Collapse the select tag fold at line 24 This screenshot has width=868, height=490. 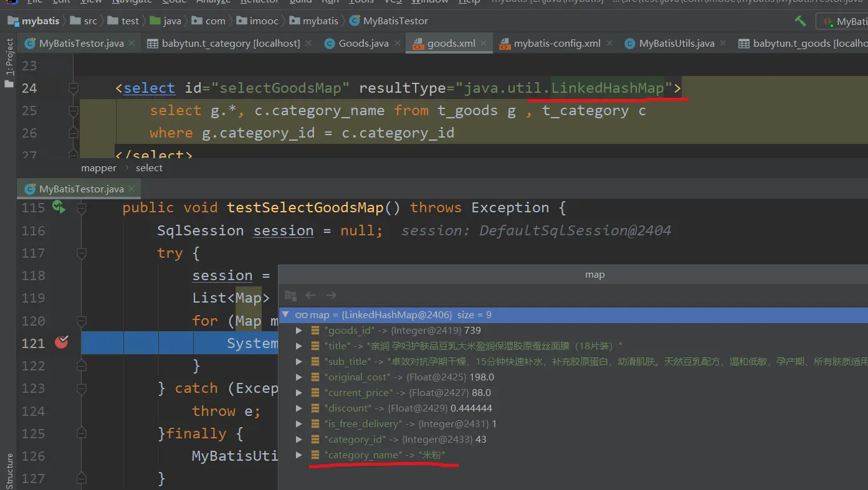pos(74,88)
